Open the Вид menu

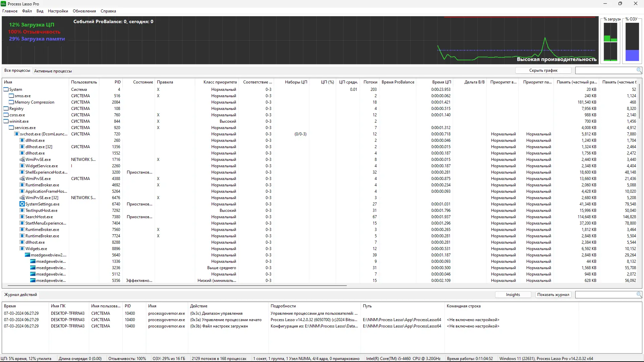pyautogui.click(x=40, y=11)
